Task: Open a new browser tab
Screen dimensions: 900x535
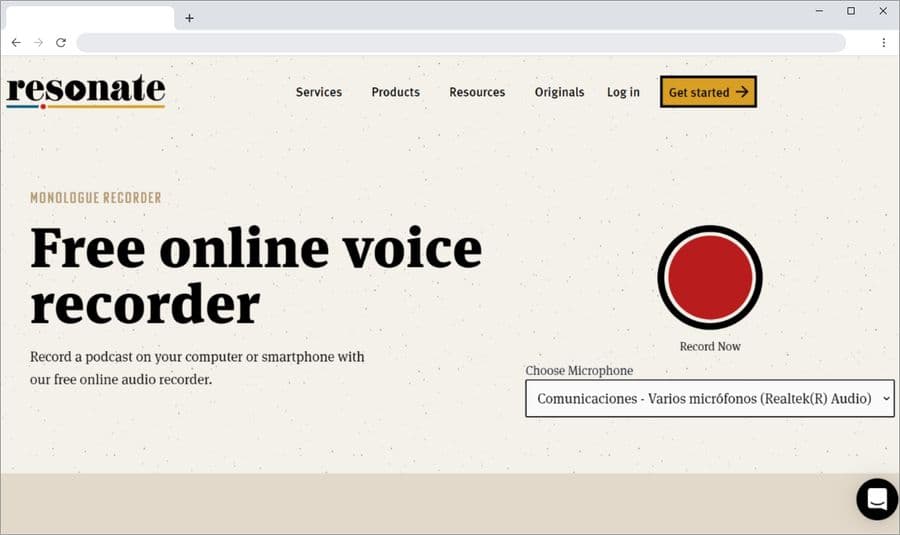Action: [x=189, y=18]
